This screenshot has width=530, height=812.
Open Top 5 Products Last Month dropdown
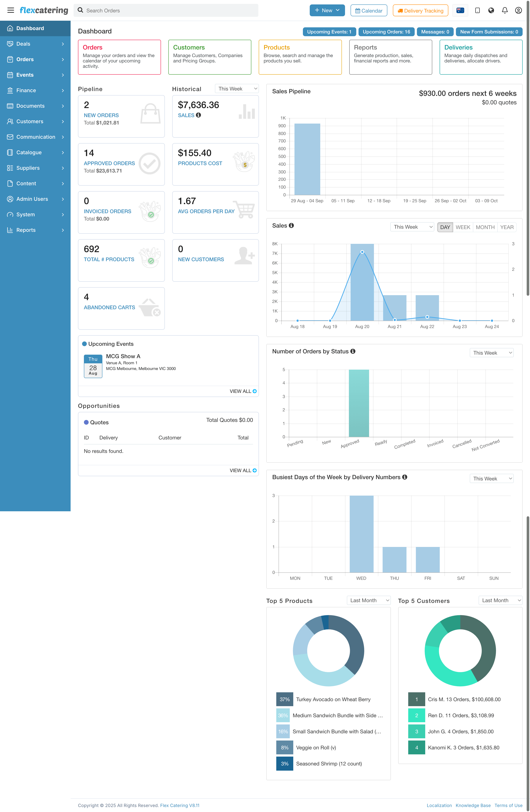(368, 601)
